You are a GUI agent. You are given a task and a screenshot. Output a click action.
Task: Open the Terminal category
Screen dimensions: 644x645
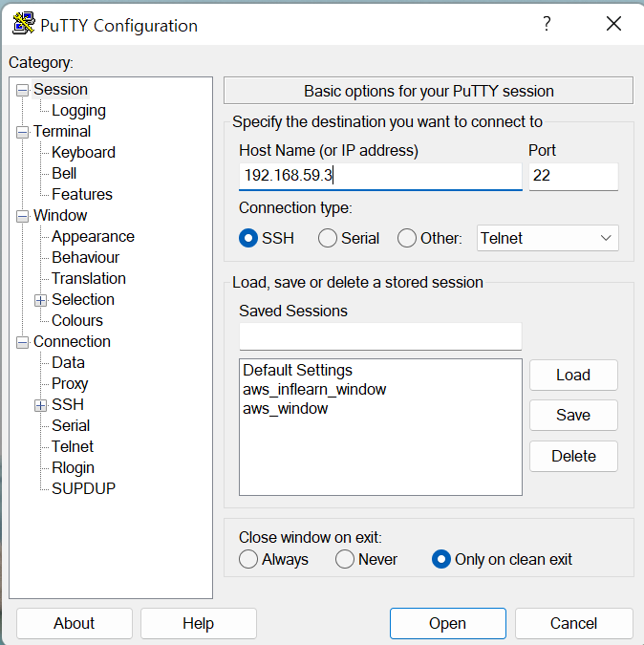tap(62, 131)
